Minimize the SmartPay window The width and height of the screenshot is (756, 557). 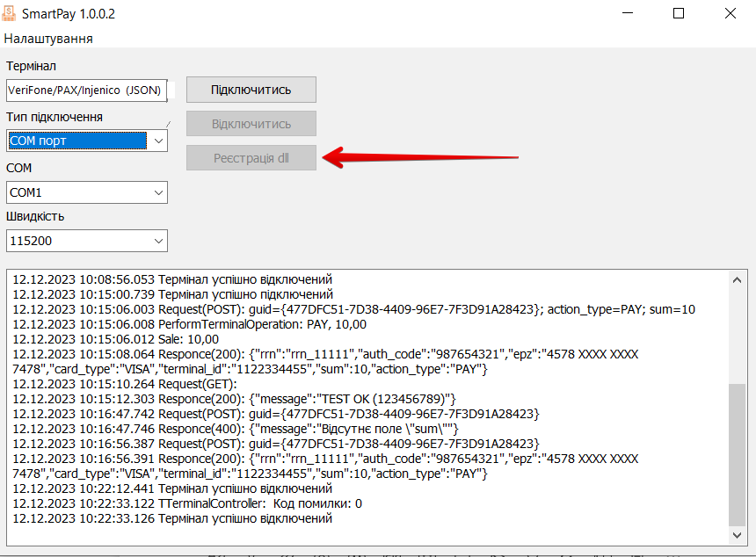[627, 14]
